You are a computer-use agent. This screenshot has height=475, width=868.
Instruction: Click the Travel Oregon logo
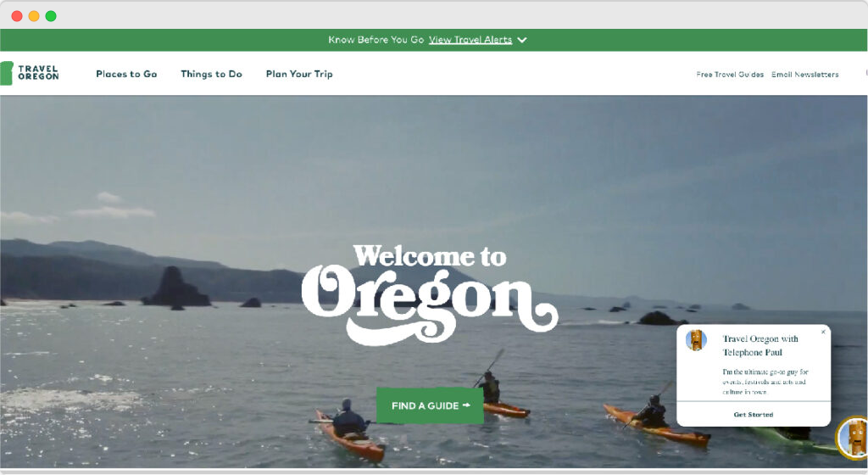(x=30, y=73)
